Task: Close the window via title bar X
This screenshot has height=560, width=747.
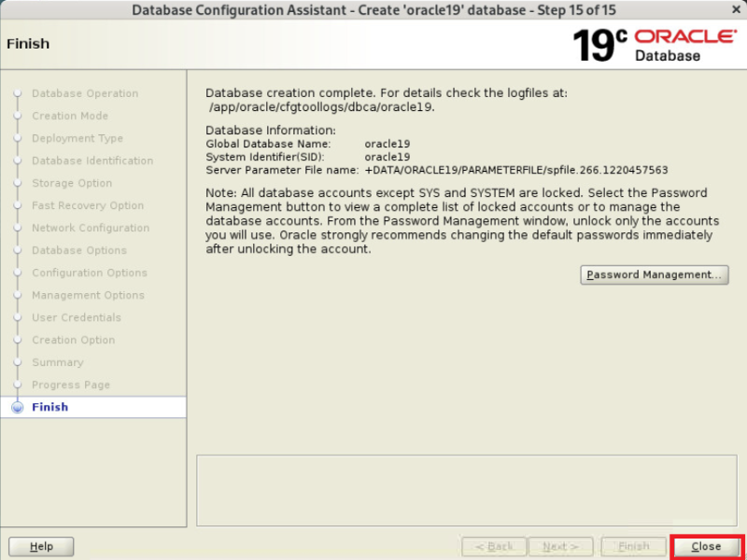Action: [x=736, y=9]
